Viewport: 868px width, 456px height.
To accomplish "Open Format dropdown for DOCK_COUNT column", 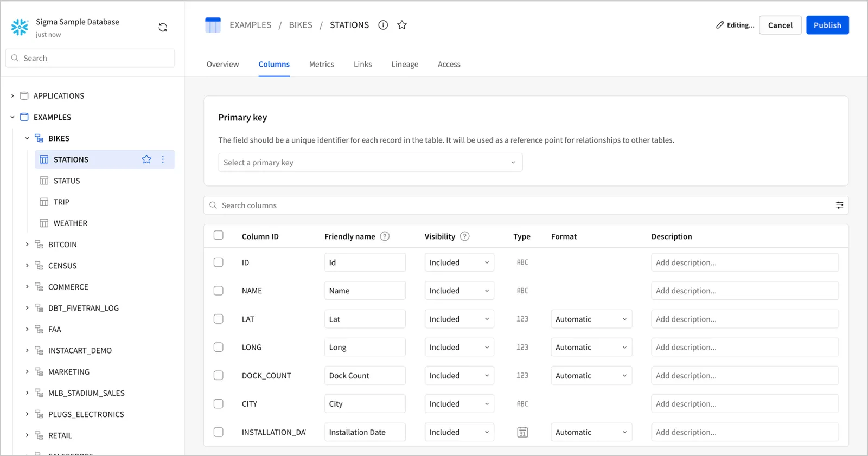I will 591,375.
